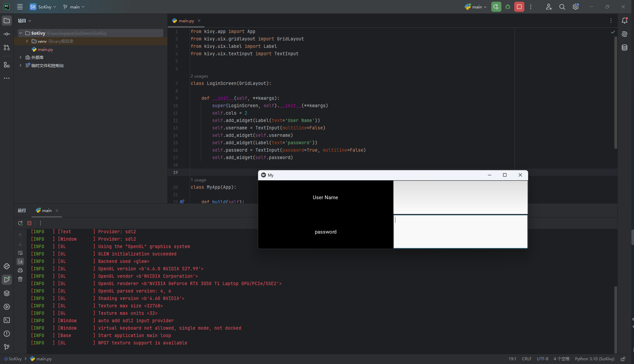Expand the venv folder
Screen dimensions: 634x364
pyautogui.click(x=27, y=41)
